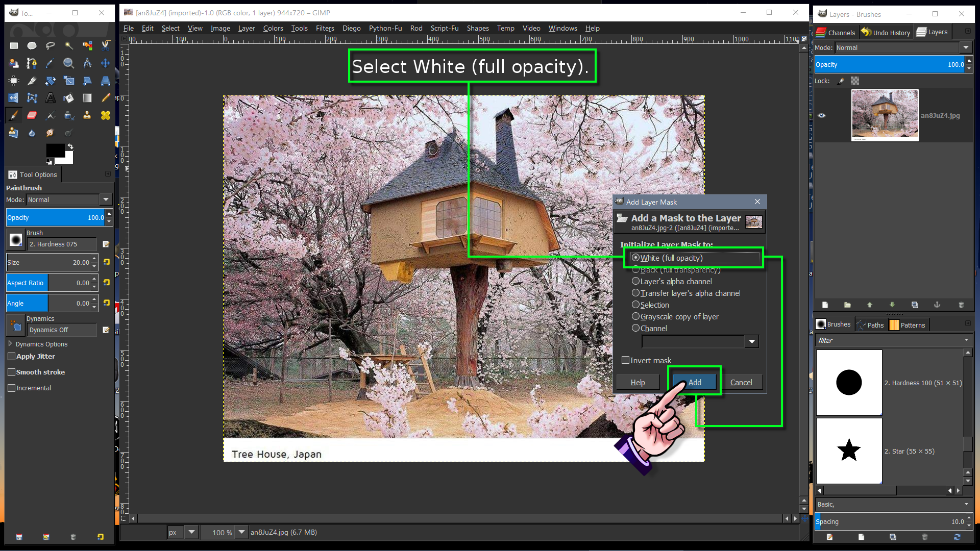980x551 pixels.
Task: Click Help in Add Layer Mask dialog
Action: [x=638, y=383]
